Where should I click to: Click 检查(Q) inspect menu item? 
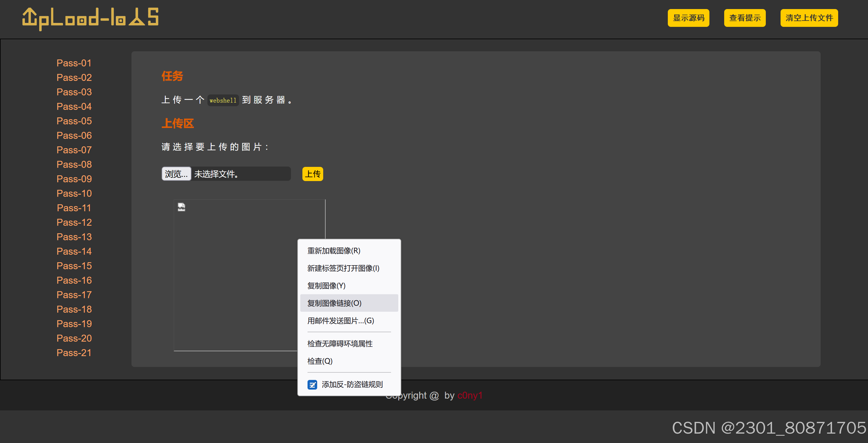tap(320, 361)
